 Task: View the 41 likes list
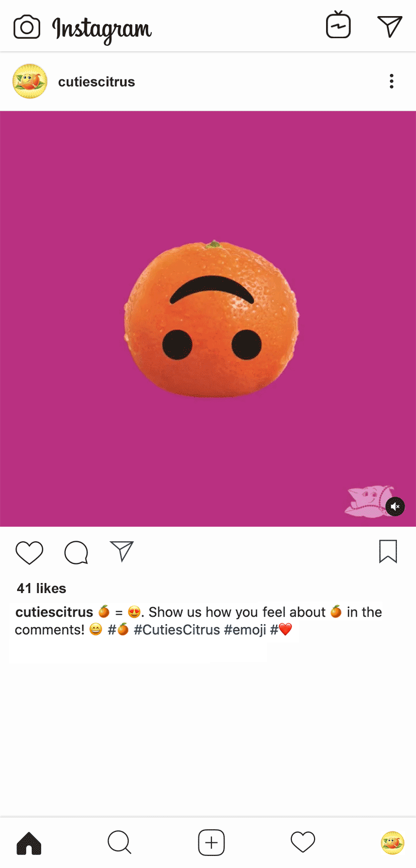(x=41, y=588)
